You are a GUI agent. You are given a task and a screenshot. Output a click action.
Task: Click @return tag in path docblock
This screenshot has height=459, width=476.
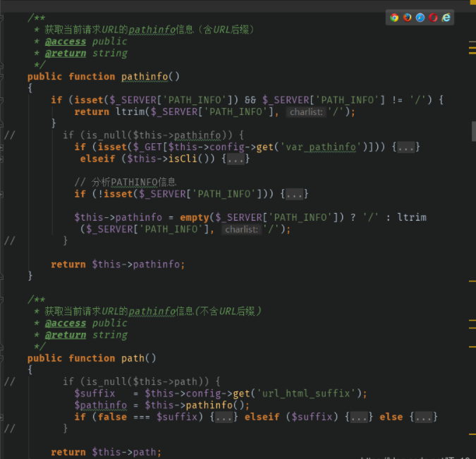(x=66, y=335)
